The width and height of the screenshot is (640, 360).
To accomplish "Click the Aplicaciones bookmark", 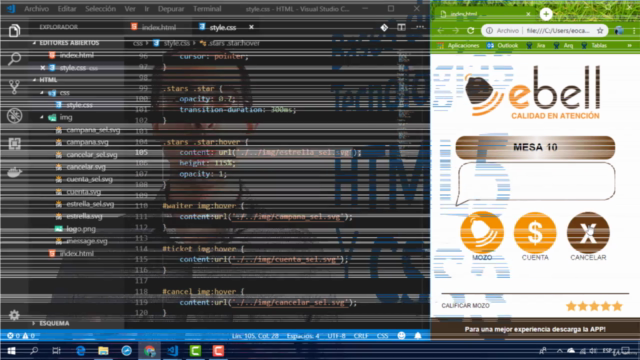I will point(458,46).
